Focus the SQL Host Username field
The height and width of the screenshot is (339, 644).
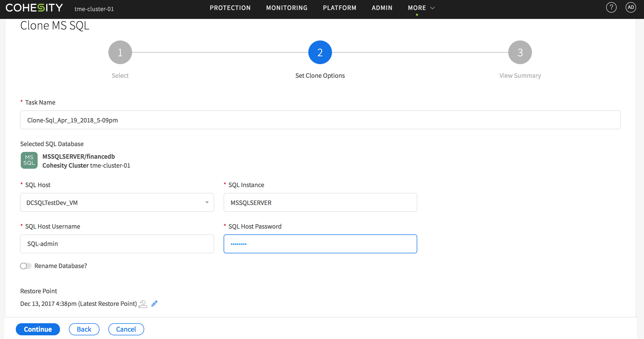[117, 244]
